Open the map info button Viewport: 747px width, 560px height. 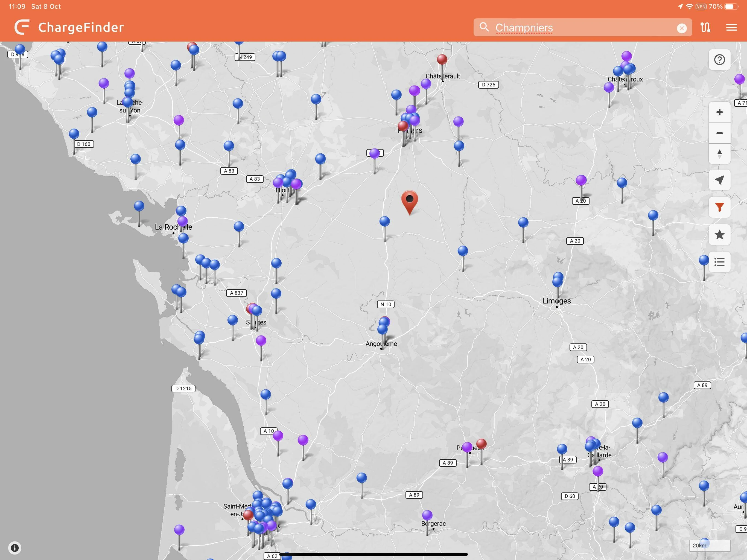tap(15, 547)
